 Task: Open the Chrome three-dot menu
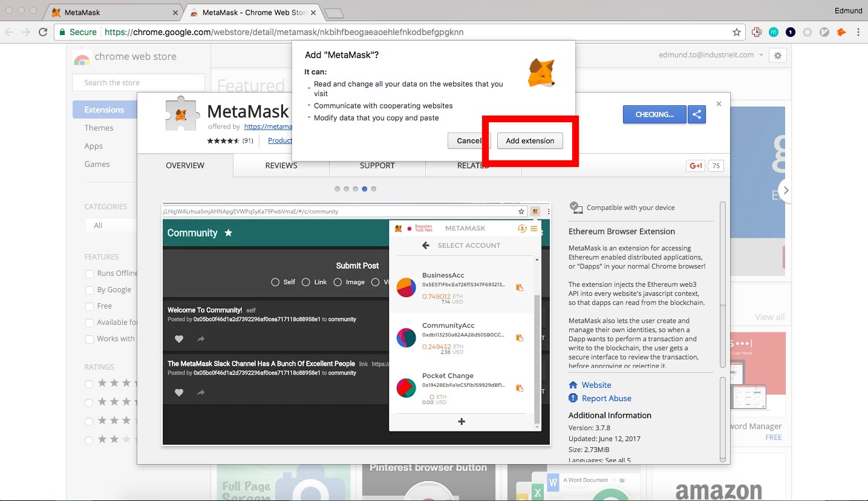(858, 32)
